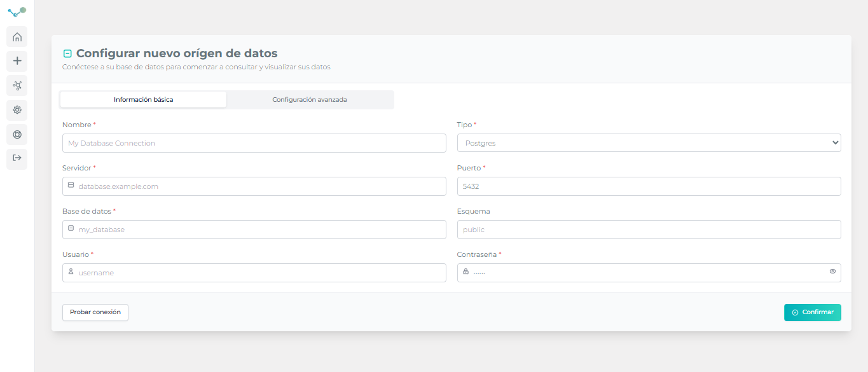Toggle password visibility eye icon

pos(832,272)
